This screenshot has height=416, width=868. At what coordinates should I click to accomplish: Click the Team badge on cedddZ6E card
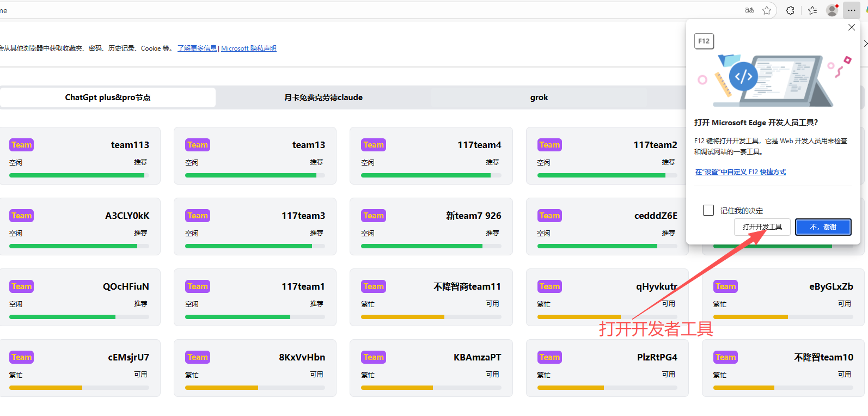coord(549,216)
